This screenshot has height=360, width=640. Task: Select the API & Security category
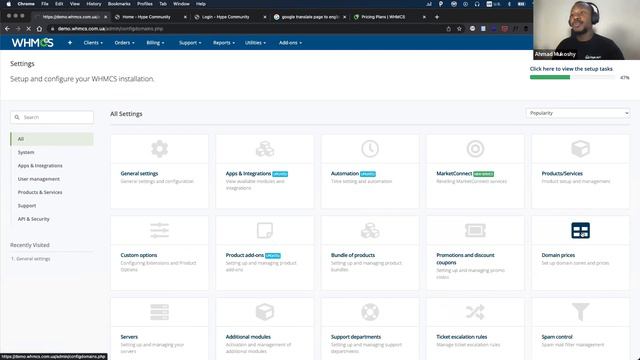[33, 219]
